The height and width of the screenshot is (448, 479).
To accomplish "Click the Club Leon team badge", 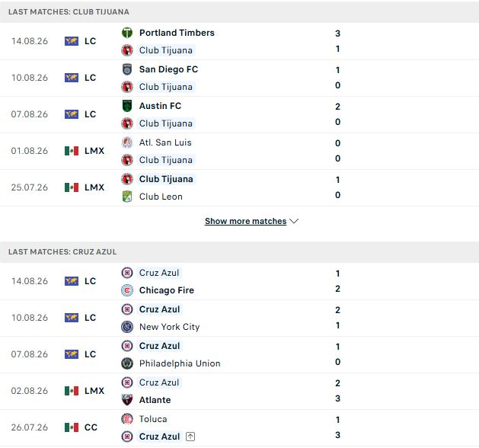I will (127, 197).
